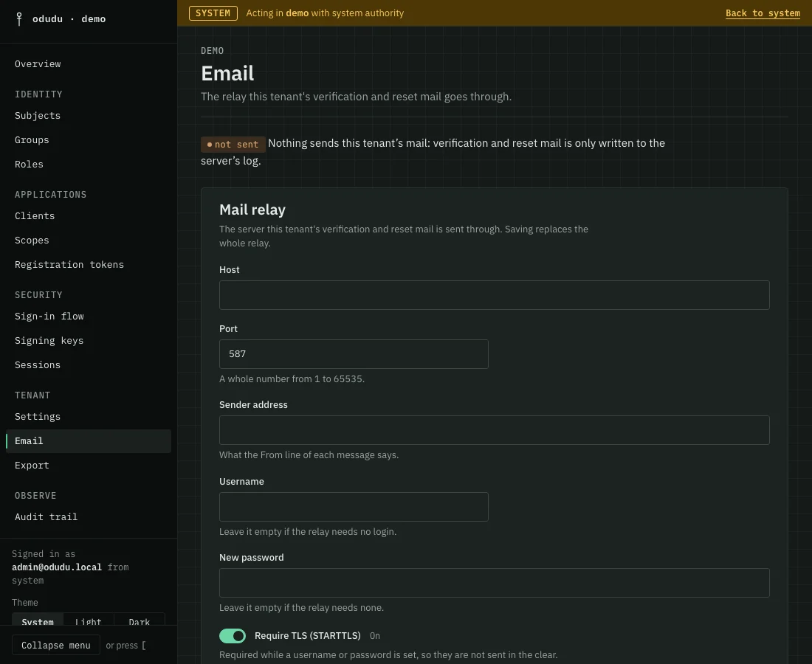The image size is (812, 664).
Task: Click the Port field showing 587
Action: tap(354, 355)
